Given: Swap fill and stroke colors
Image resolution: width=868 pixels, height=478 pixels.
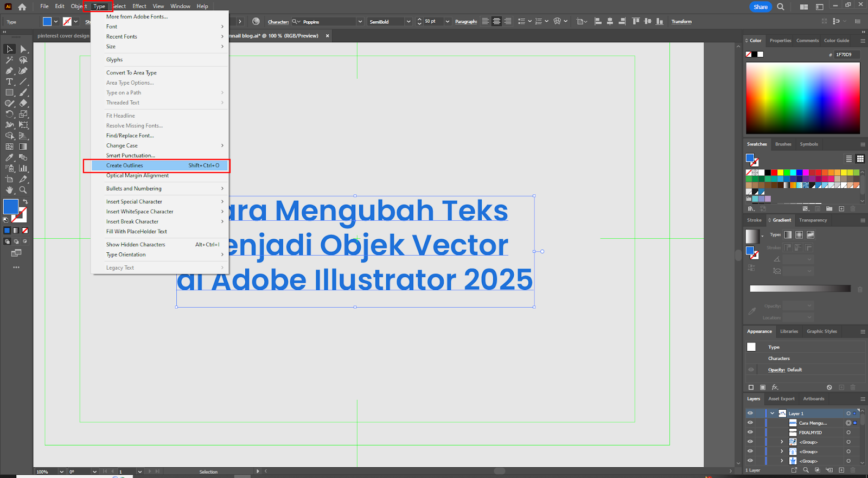Looking at the screenshot, I should point(25,202).
